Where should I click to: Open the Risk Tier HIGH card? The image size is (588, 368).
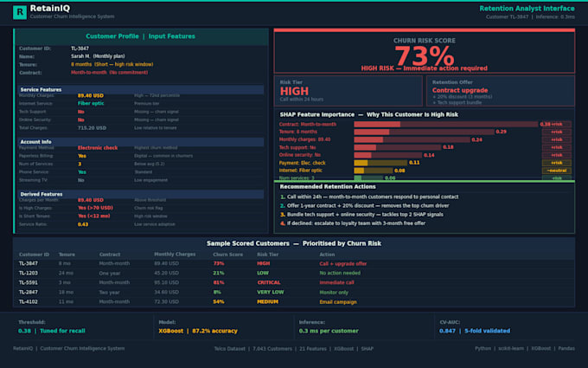[348, 91]
